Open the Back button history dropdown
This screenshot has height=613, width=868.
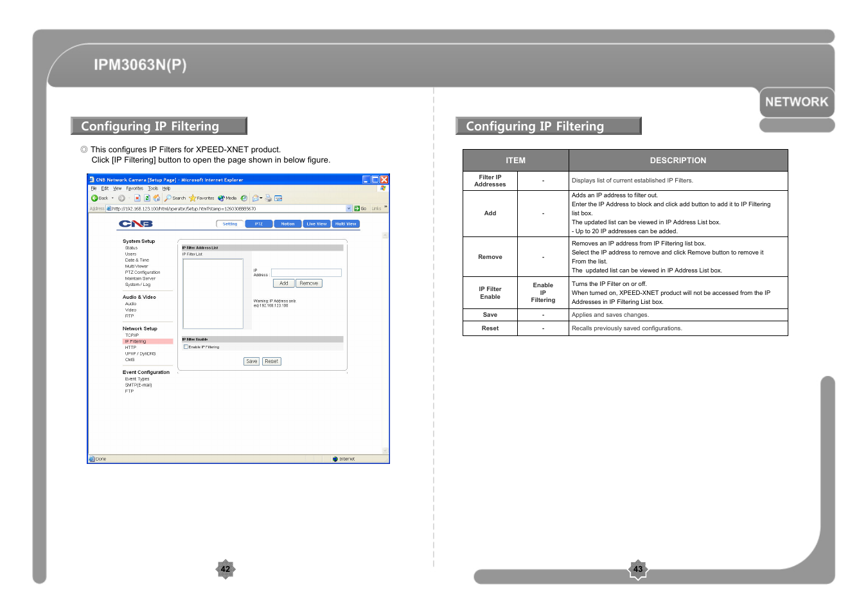[112, 198]
